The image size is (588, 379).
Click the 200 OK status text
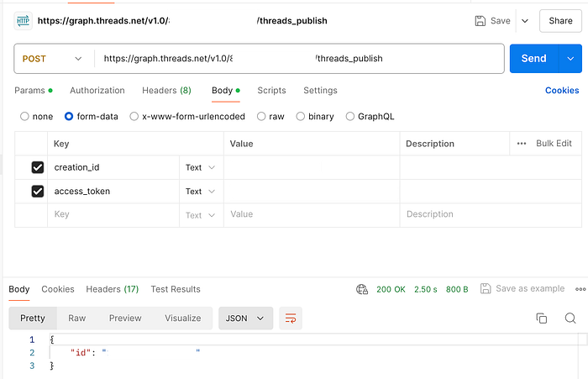[391, 289]
